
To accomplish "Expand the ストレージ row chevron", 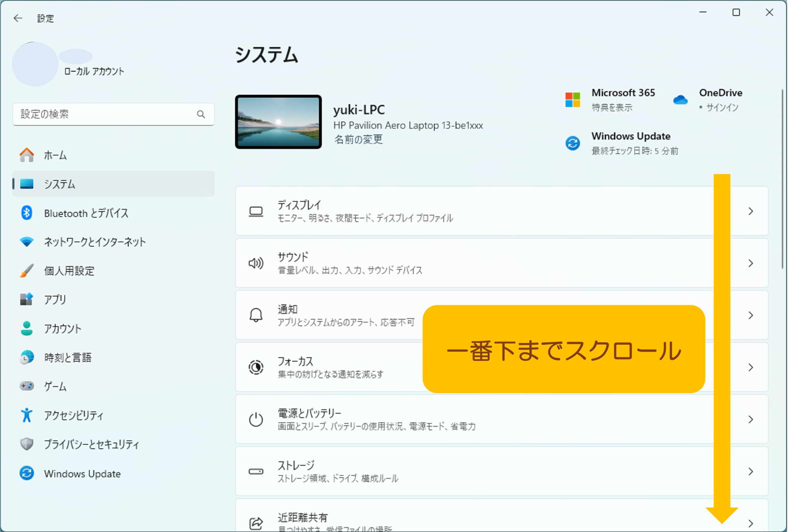I will coord(751,472).
